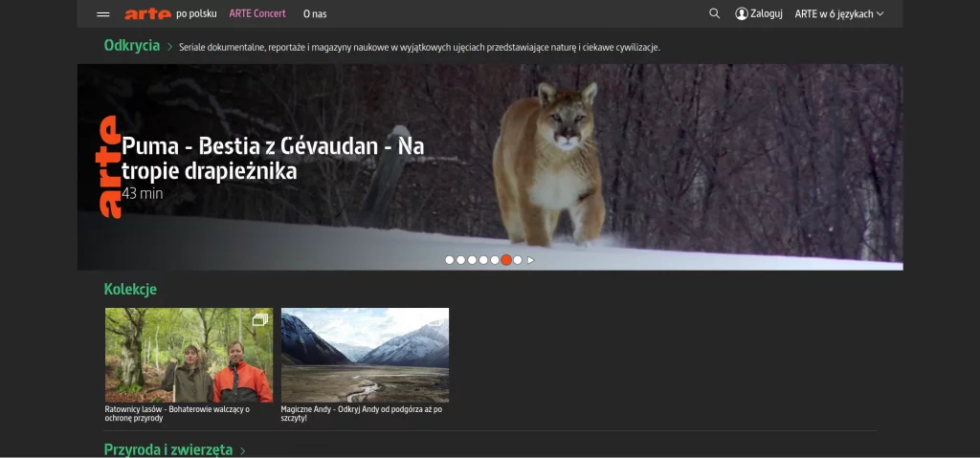This screenshot has height=458, width=980.
Task: Select the first carousel slide dot
Action: click(x=450, y=260)
